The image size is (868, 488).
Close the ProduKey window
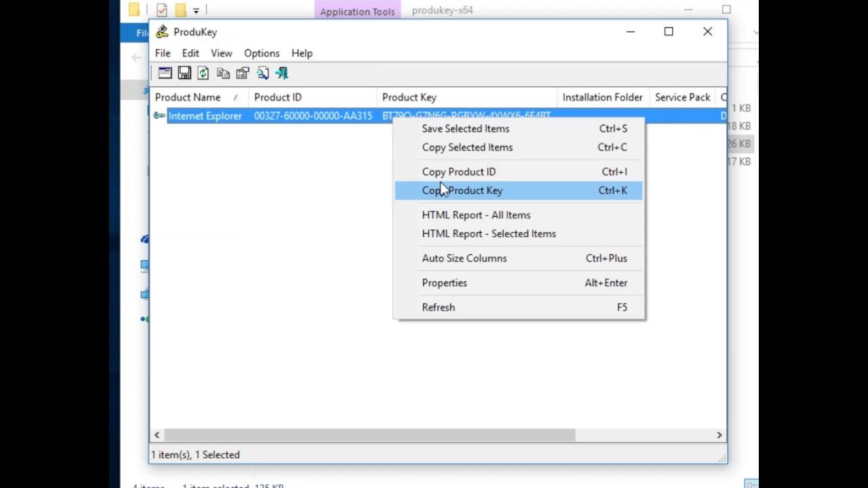point(707,31)
